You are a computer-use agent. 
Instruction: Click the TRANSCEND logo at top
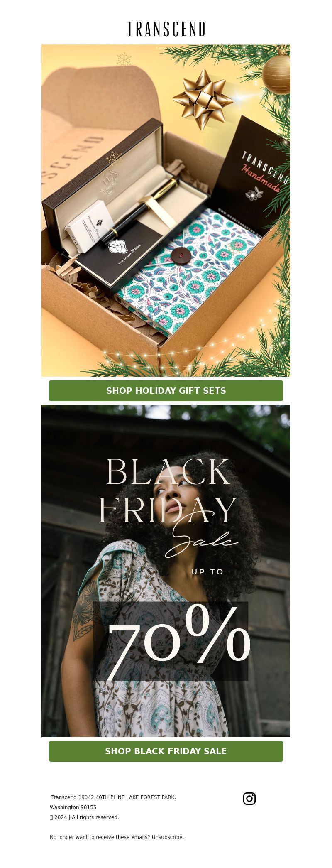pyautogui.click(x=166, y=29)
